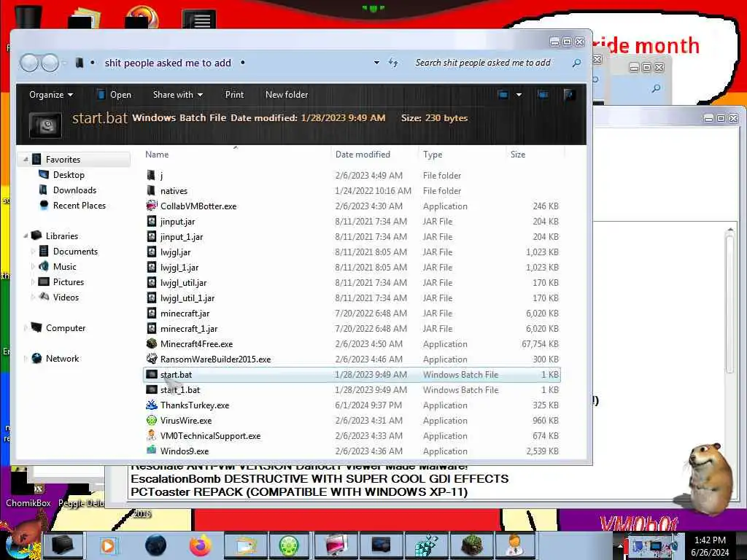
Task: Select Desktop in Favorites
Action: click(x=69, y=175)
